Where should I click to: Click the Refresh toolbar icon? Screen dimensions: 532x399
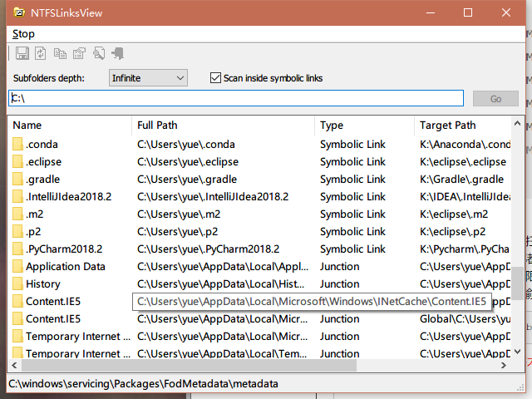tap(40, 53)
